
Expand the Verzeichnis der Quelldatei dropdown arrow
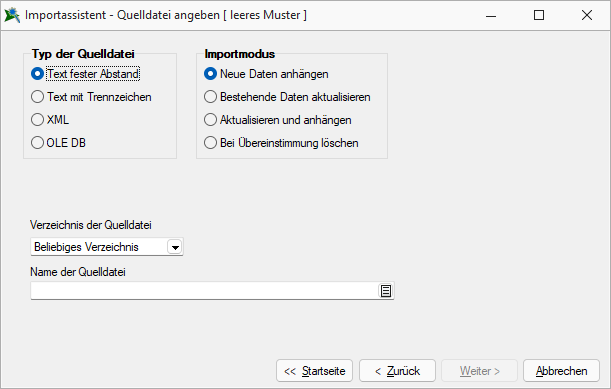pos(175,247)
